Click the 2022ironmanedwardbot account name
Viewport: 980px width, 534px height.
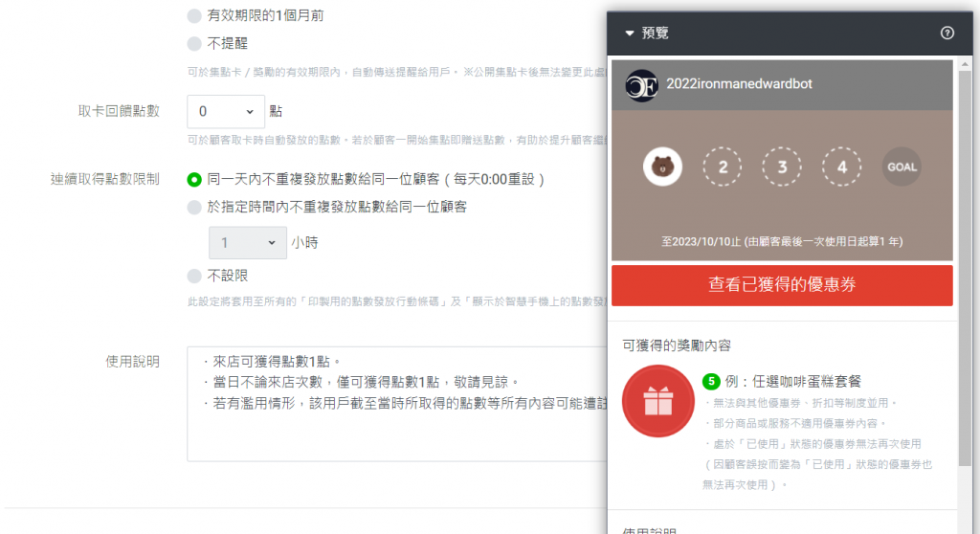point(740,84)
